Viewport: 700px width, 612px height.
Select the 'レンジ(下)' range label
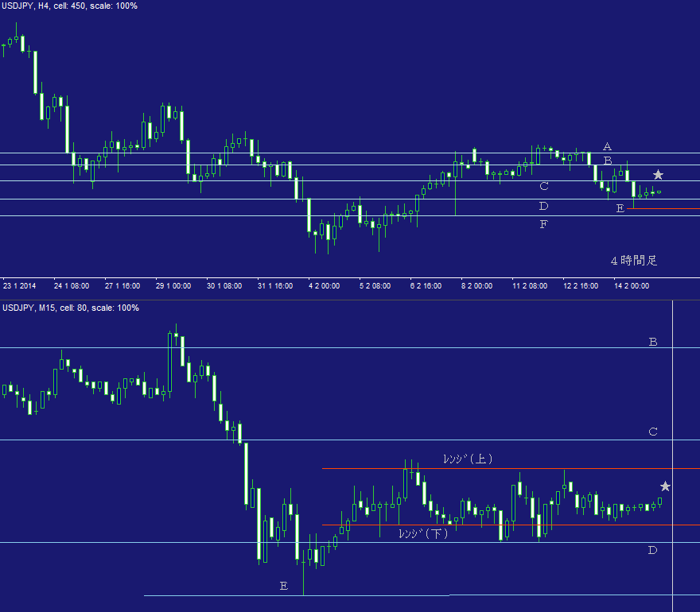(x=423, y=533)
